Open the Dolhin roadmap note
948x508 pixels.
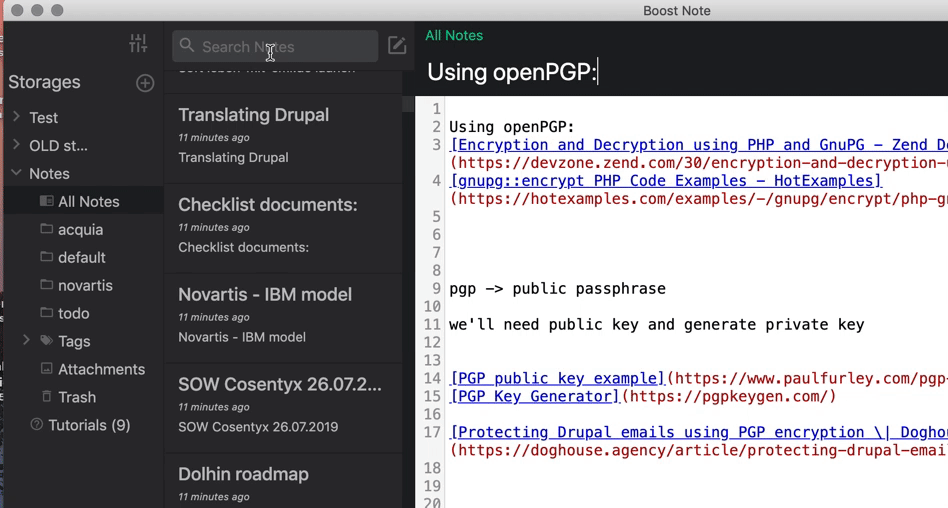(x=283, y=481)
